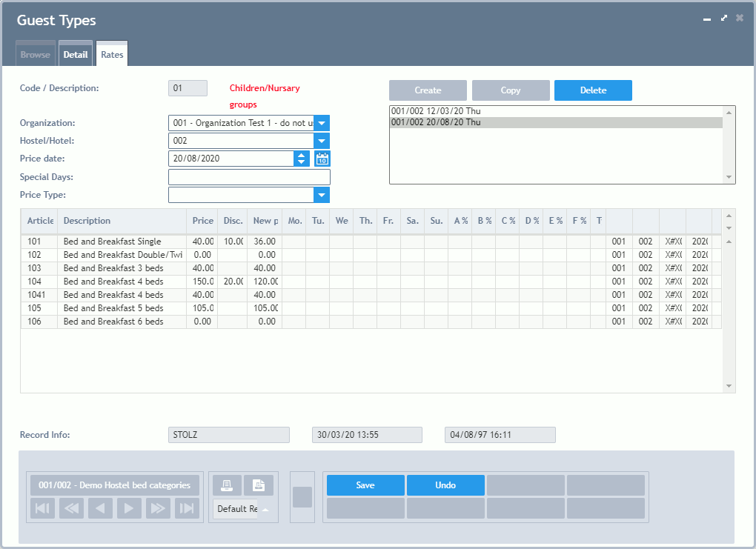
Task: Expand the Organization dropdown
Action: coord(322,123)
